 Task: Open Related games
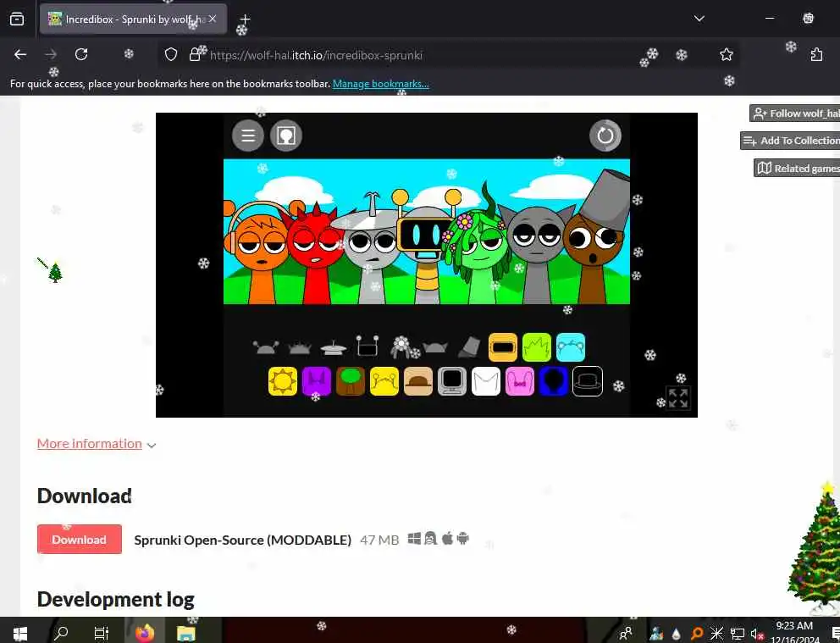797,169
